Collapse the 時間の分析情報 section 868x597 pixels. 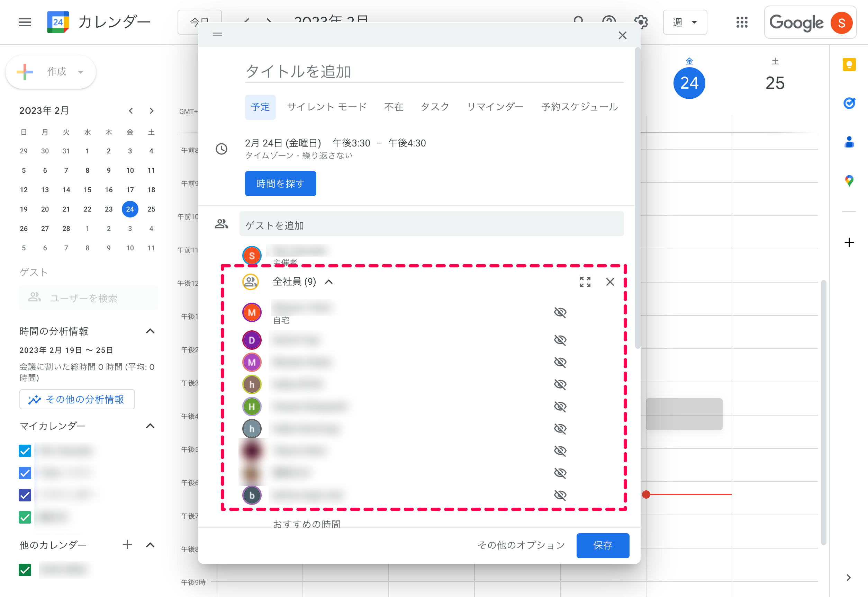click(x=150, y=331)
